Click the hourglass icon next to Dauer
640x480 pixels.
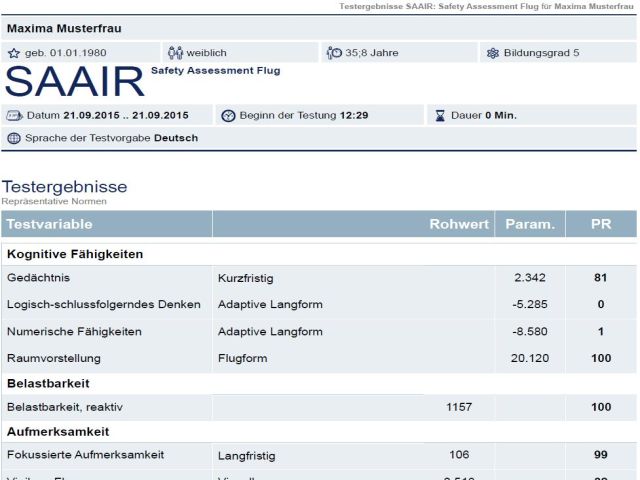440,116
